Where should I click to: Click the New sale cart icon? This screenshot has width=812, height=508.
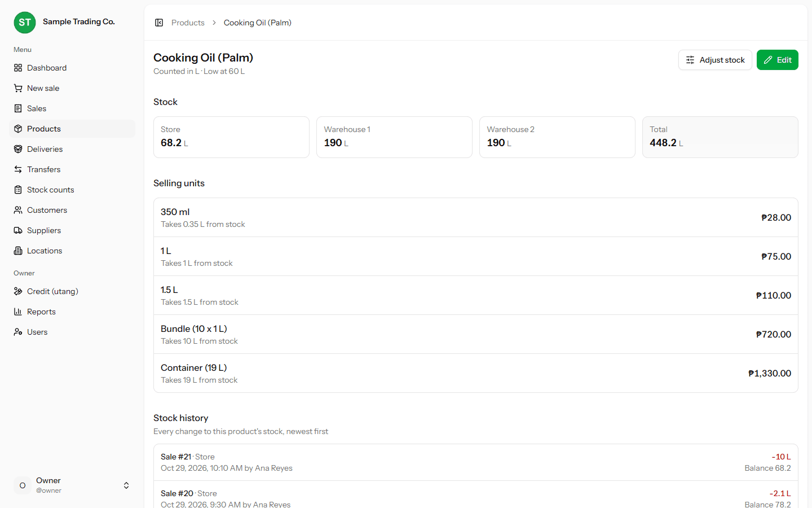18,88
